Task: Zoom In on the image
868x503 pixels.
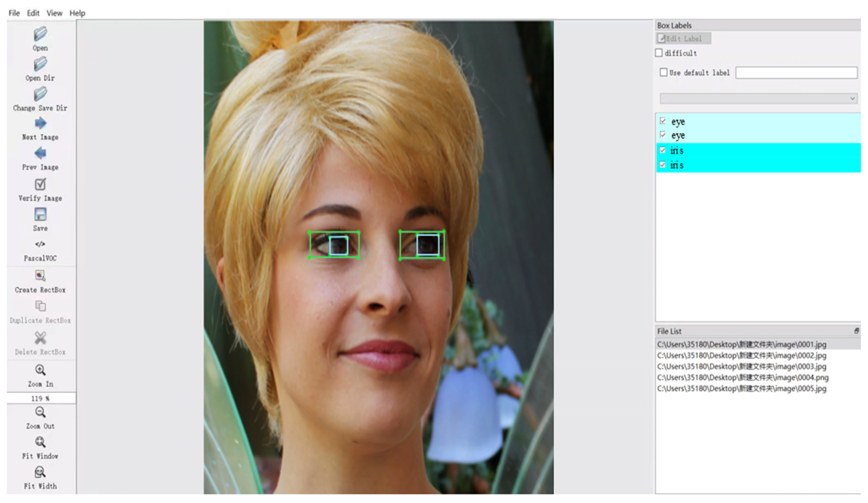Action: click(40, 370)
